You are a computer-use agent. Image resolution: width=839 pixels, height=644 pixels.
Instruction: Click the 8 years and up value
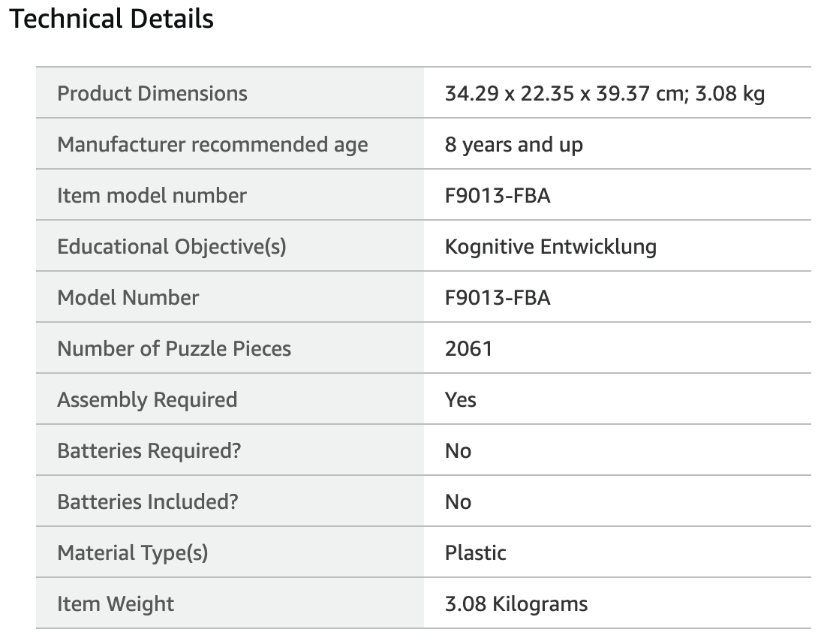pos(513,145)
